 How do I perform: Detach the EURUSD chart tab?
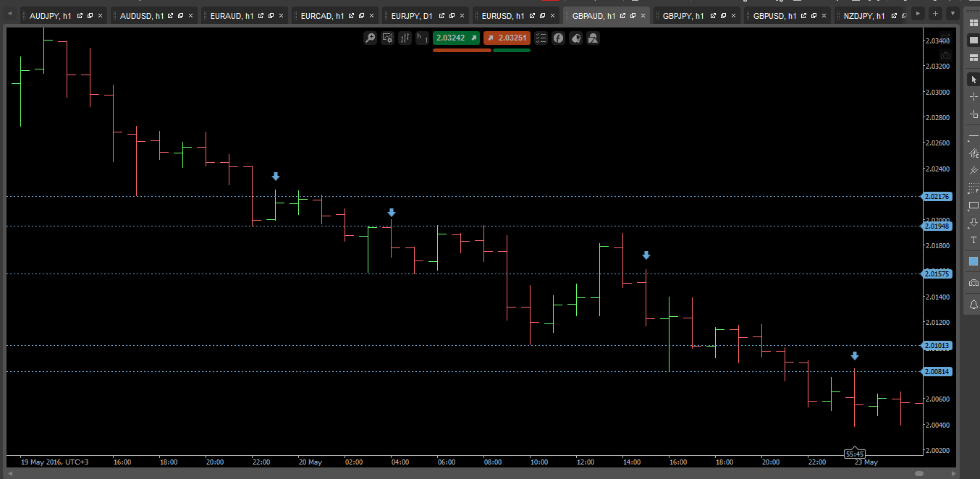(x=532, y=15)
